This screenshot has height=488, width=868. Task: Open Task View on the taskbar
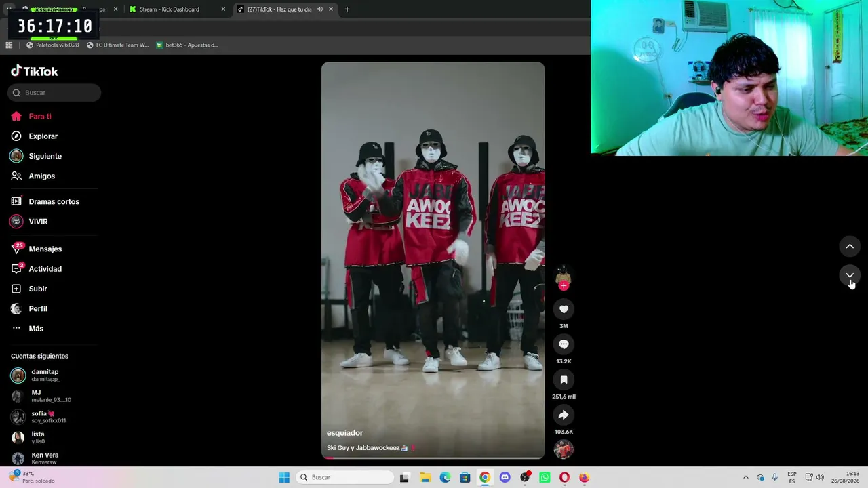tap(405, 477)
